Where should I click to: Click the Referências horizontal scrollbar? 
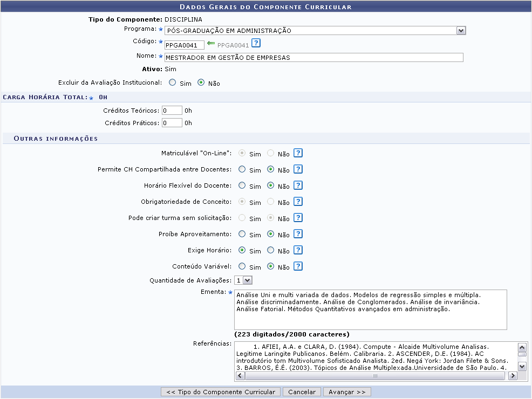[376, 376]
